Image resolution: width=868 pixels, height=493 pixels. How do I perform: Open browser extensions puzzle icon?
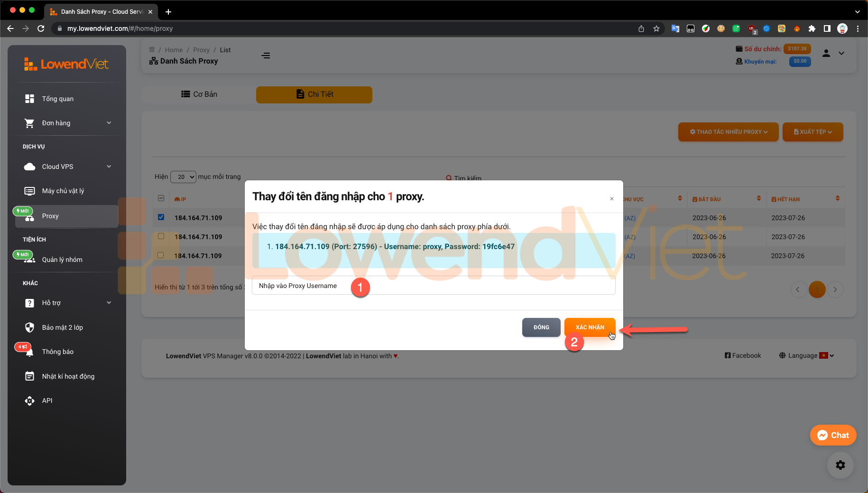[812, 28]
